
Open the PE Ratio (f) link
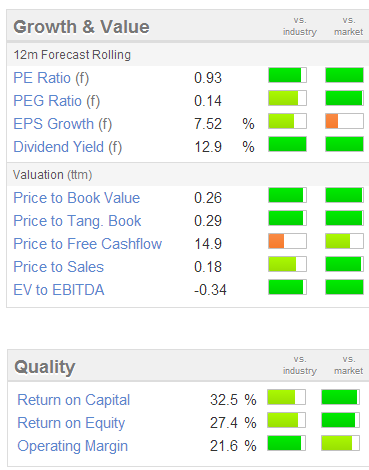click(51, 78)
